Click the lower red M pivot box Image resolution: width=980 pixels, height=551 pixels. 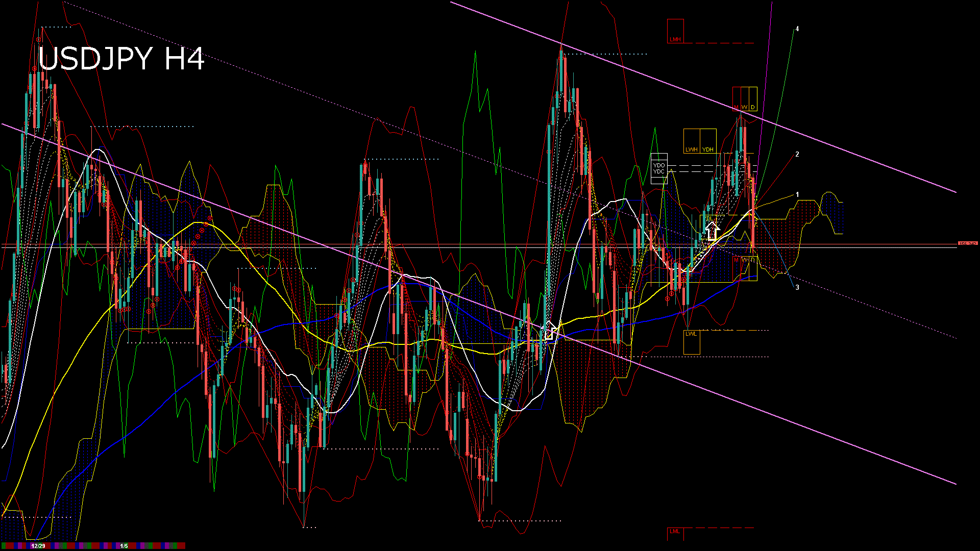[737, 268]
